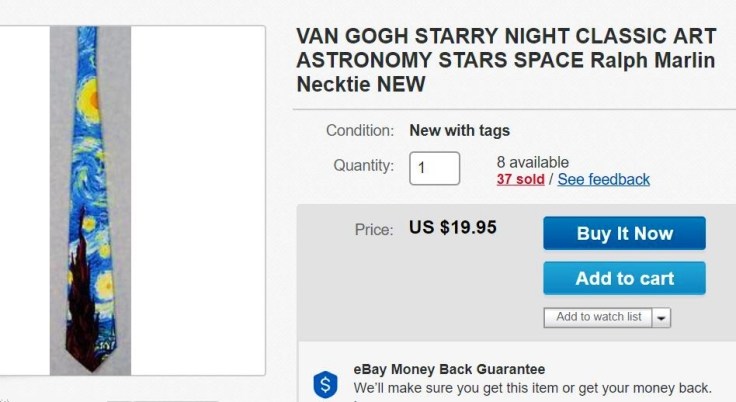The width and height of the screenshot is (736, 402).
Task: Click the Condition label
Action: click(x=358, y=131)
